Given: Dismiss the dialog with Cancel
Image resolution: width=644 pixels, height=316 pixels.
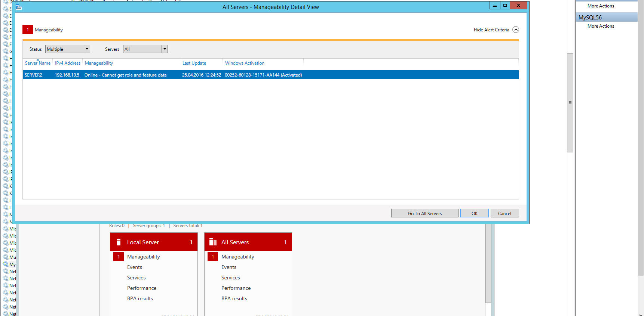Looking at the screenshot, I should (x=505, y=213).
